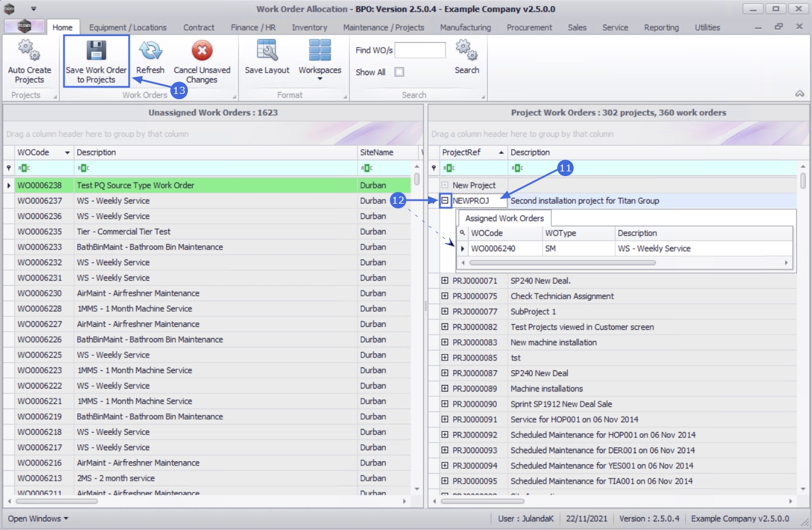Click the Search group dialog launcher icon

tap(483, 97)
